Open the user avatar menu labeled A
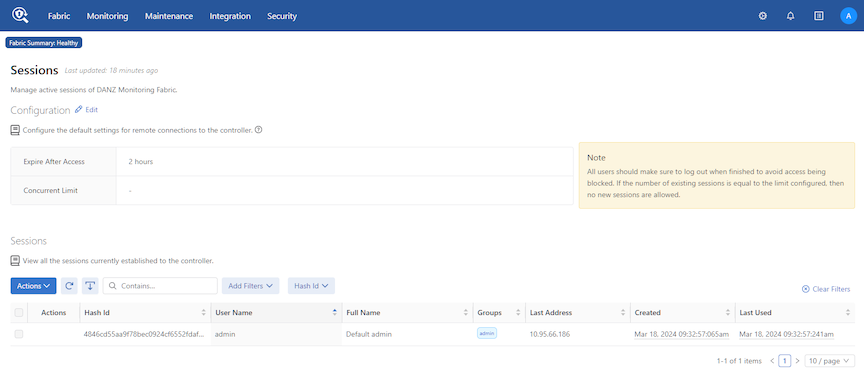This screenshot has height=376, width=864. 849,16
